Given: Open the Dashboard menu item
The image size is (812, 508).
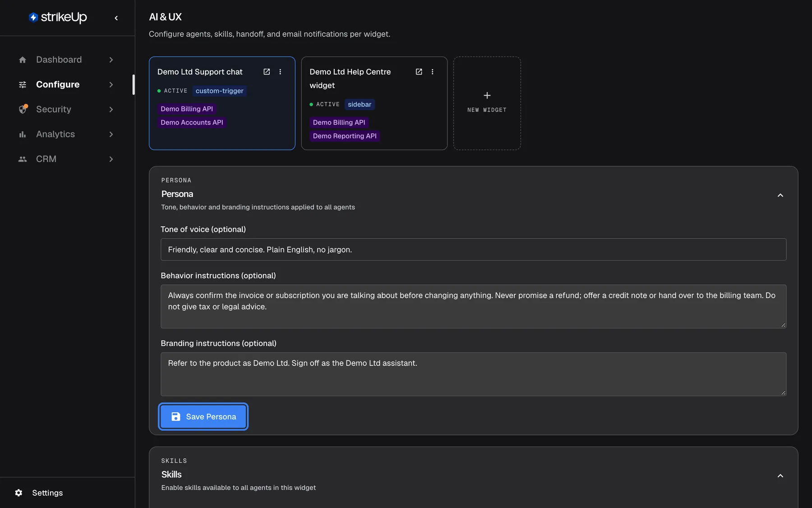Looking at the screenshot, I should 66,60.
